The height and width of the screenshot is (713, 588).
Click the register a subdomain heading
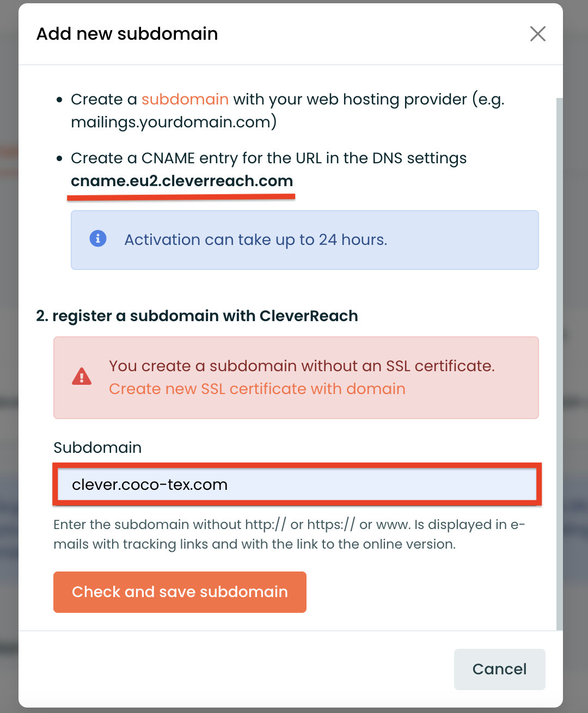click(x=197, y=316)
